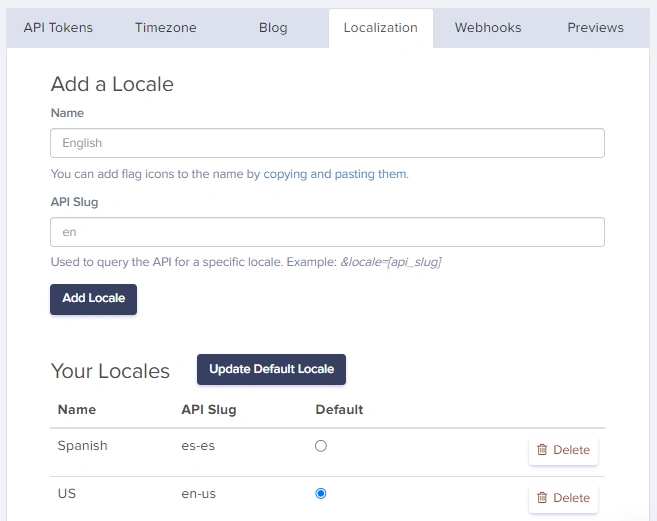
Task: Open the copying and pasting them link
Action: click(336, 174)
